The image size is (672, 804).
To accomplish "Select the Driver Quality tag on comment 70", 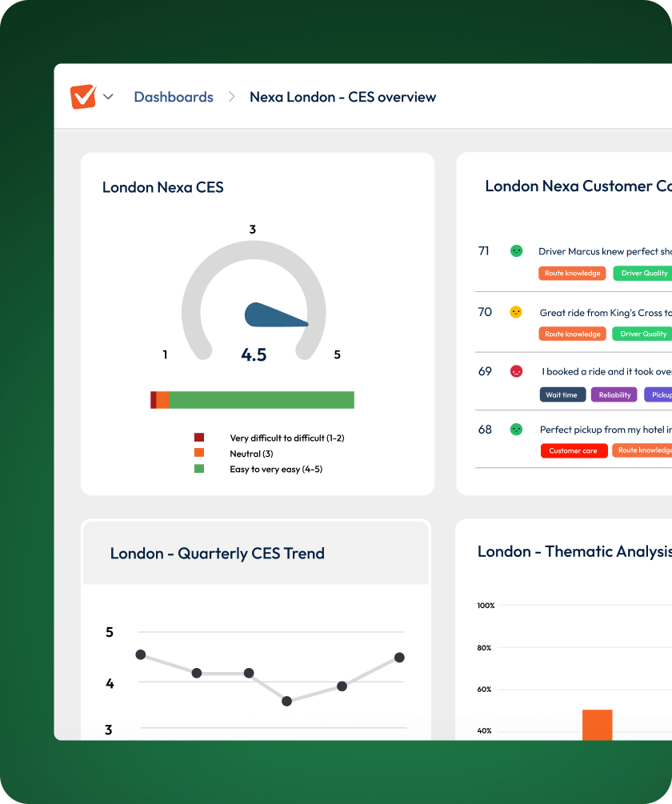I will (643, 334).
